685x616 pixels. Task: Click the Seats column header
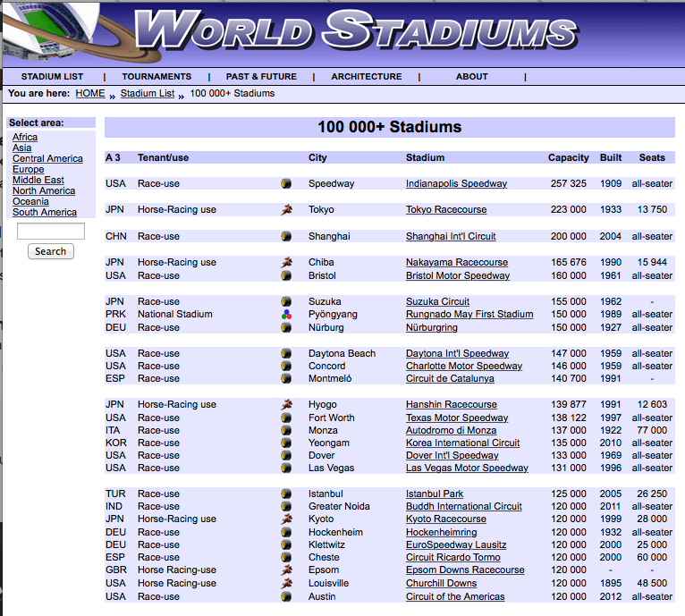tap(652, 157)
